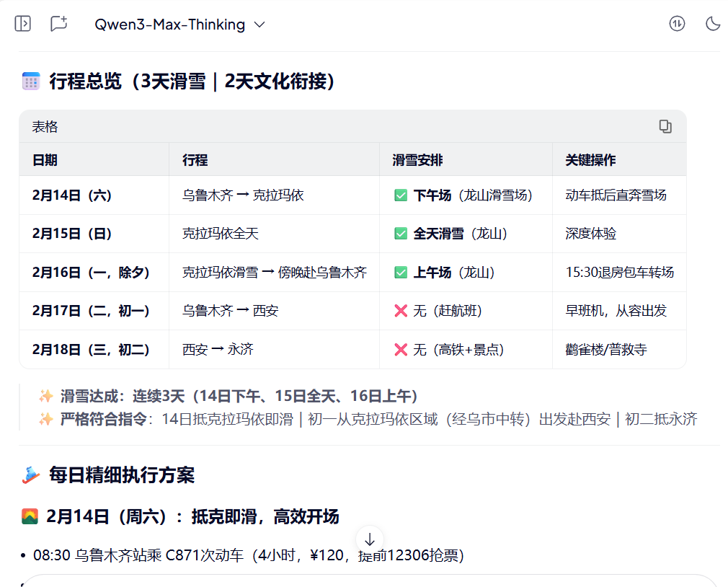Click the sunrise emoji beside 2月14日（周六）heading
Viewport: 728px width, 587px height.
click(30, 516)
